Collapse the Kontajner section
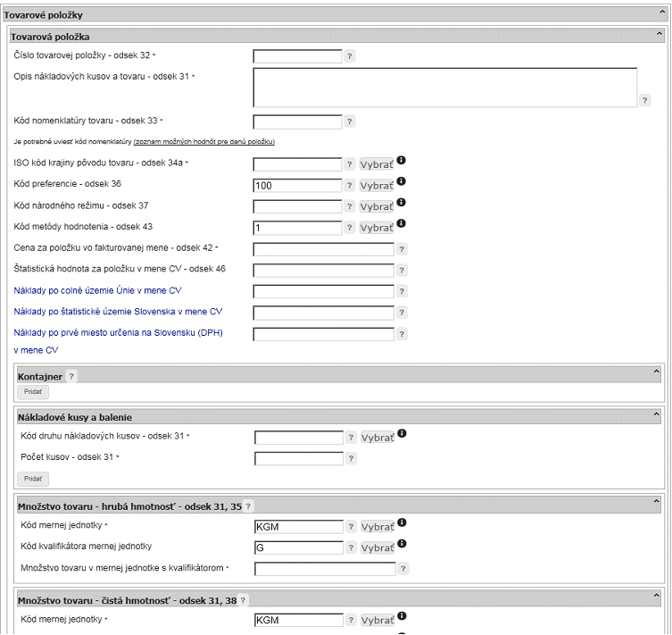The height and width of the screenshot is (635, 672). (656, 372)
